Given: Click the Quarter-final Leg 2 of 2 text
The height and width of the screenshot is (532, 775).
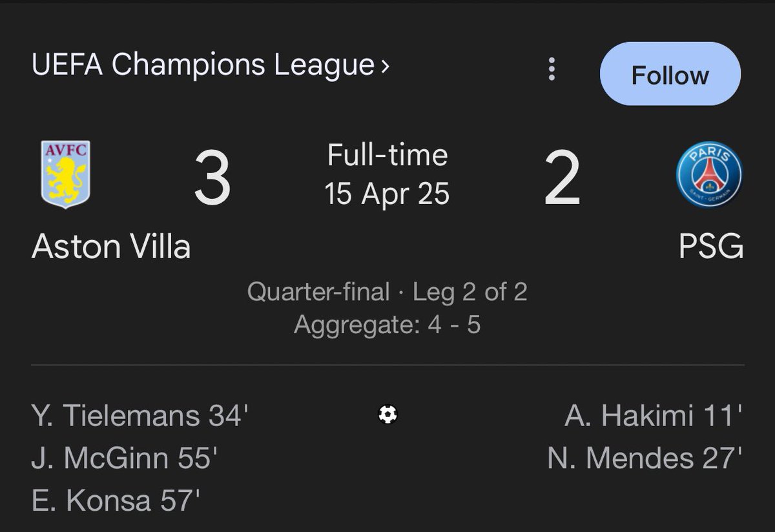Looking at the screenshot, I should click(x=387, y=292).
